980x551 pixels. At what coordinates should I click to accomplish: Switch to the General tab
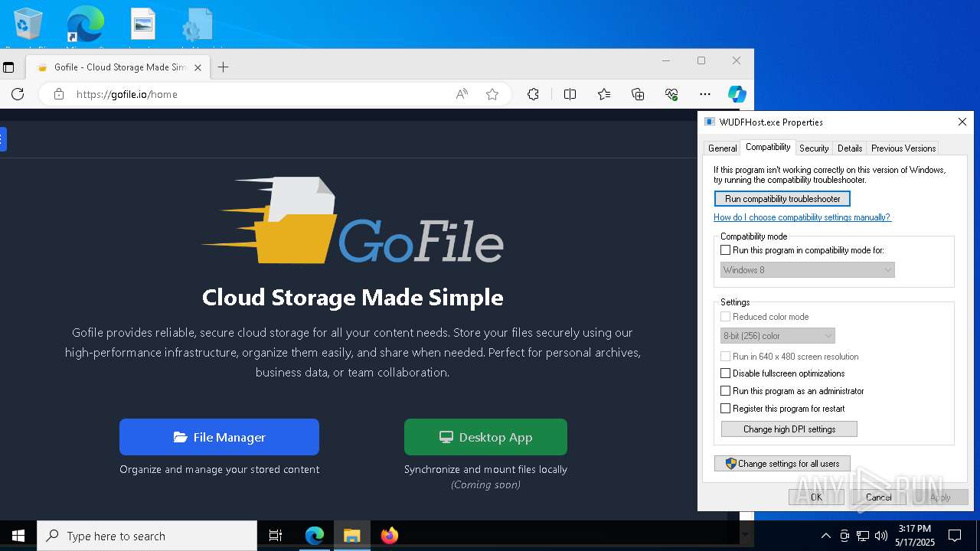[722, 148]
